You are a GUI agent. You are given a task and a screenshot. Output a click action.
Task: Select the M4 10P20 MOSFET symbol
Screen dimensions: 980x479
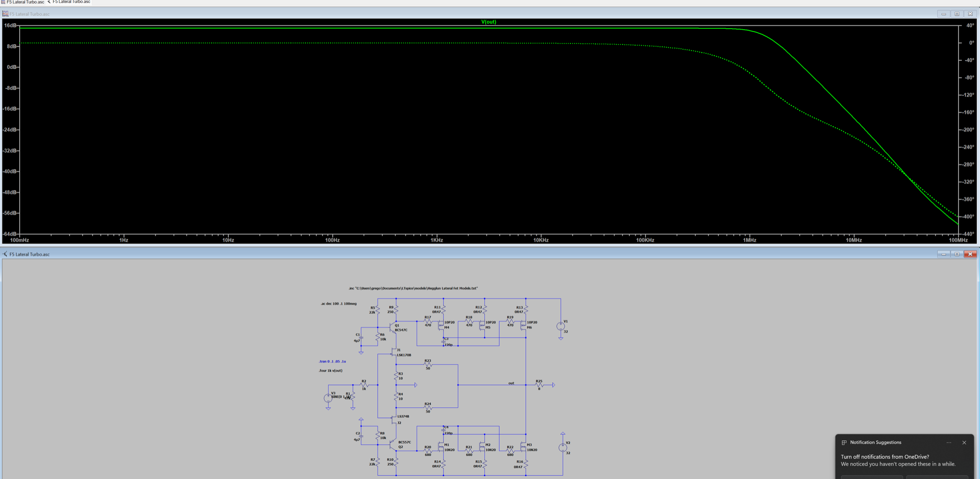point(441,325)
